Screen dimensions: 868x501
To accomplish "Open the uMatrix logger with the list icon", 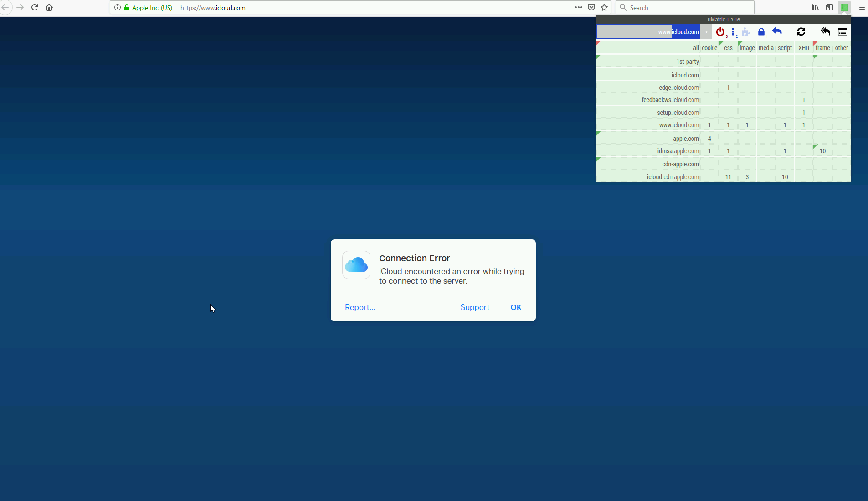I will [843, 32].
